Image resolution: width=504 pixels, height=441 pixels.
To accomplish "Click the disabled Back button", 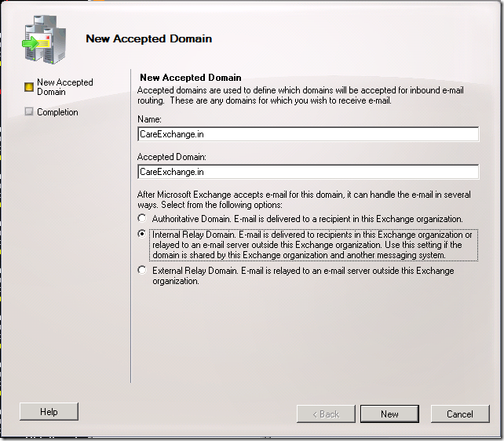I will pos(326,414).
